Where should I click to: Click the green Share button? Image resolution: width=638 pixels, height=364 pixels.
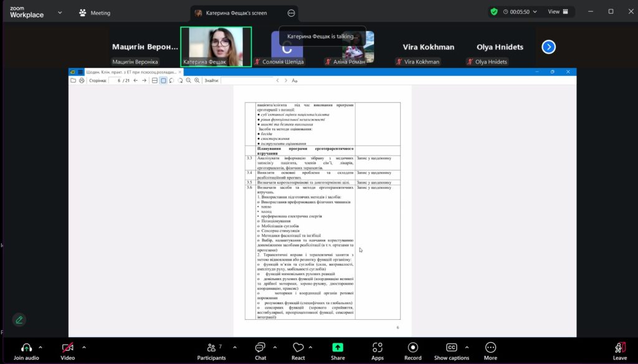[338, 348]
